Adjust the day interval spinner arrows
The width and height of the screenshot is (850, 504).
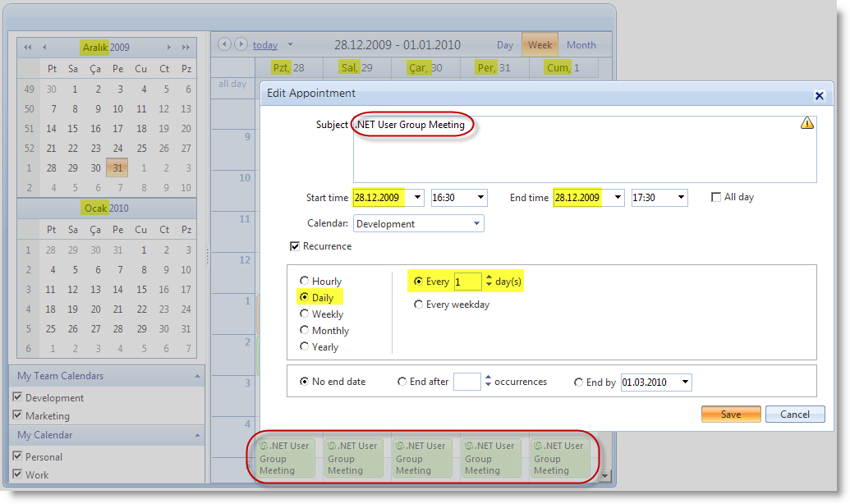click(489, 281)
